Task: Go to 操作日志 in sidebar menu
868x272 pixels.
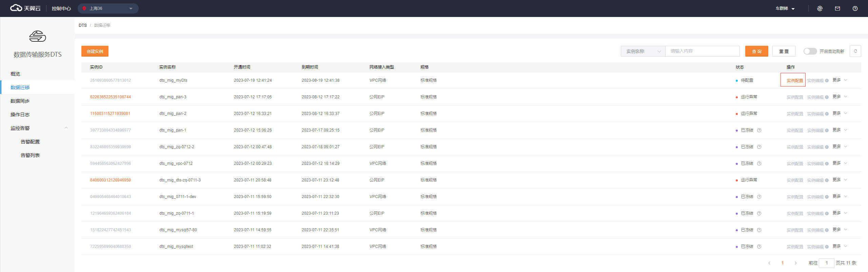Action: (x=20, y=115)
